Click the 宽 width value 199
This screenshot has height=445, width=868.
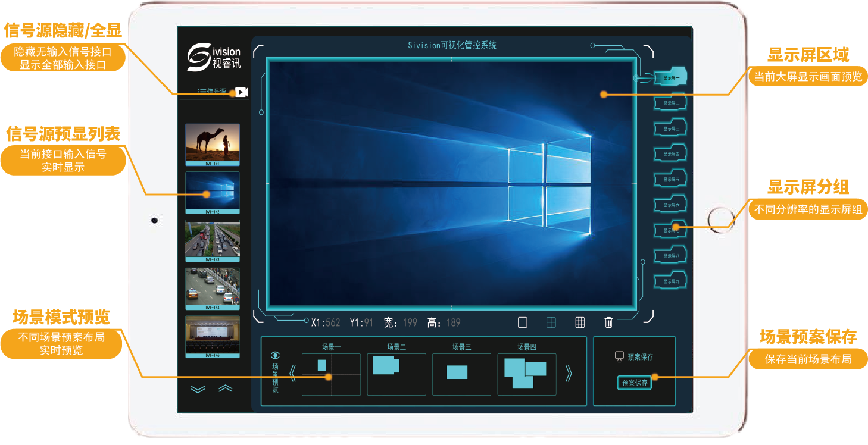click(x=410, y=323)
